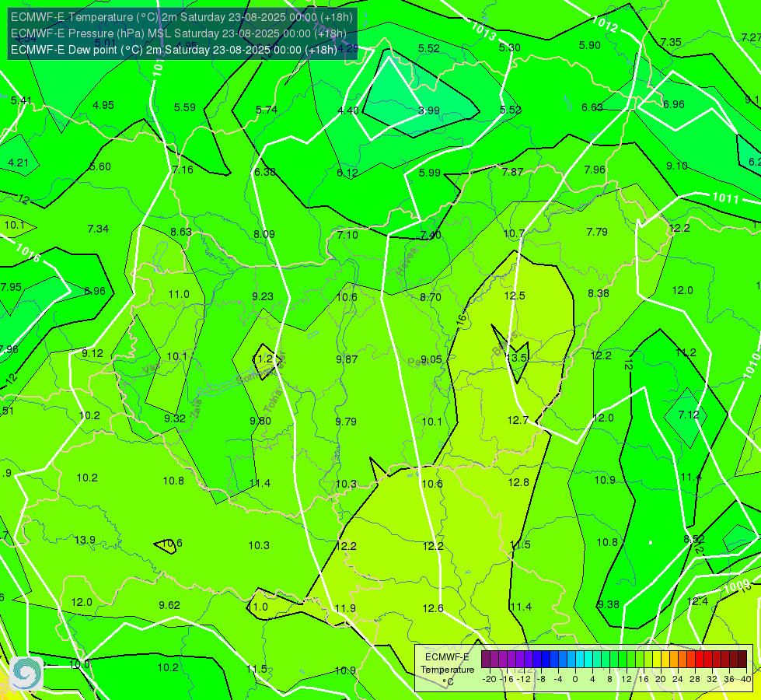Click the 13.5 dew point value

pyautogui.click(x=516, y=358)
